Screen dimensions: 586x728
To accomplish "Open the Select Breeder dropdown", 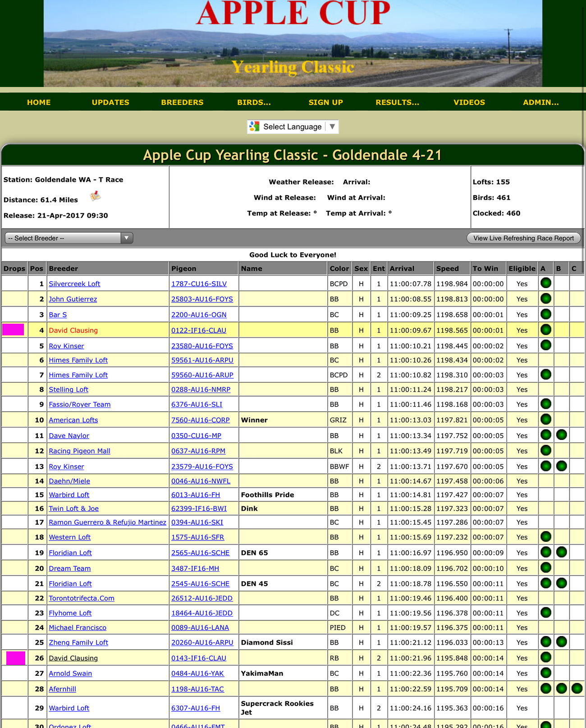I will tap(69, 238).
